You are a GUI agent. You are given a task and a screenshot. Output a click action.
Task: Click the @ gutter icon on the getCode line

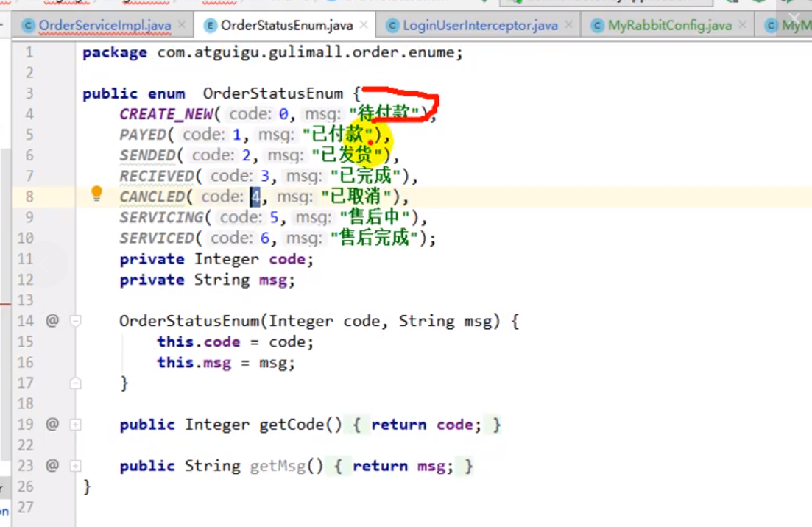[x=52, y=424]
